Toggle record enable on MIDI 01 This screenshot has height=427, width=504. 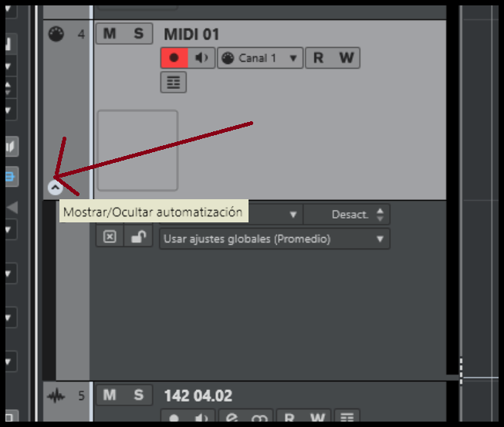pyautogui.click(x=174, y=58)
